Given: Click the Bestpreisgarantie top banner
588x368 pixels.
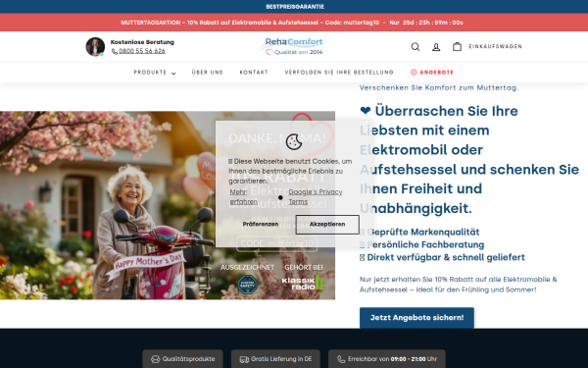Looking at the screenshot, I should coord(295,7).
